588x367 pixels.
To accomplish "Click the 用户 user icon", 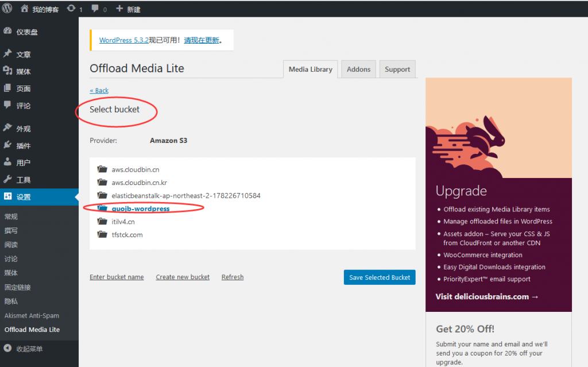I will point(7,162).
